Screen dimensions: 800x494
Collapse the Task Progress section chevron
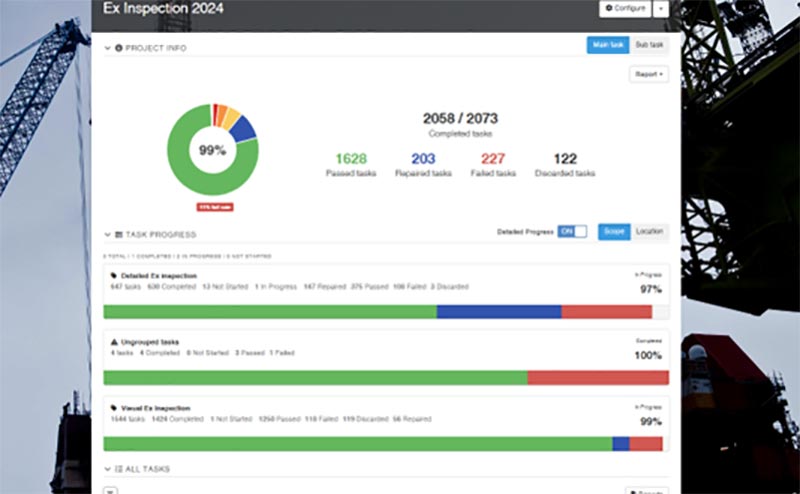pyautogui.click(x=108, y=234)
